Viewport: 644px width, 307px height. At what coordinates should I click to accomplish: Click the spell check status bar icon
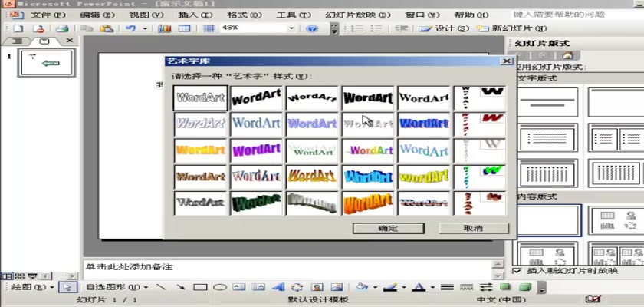click(x=592, y=299)
